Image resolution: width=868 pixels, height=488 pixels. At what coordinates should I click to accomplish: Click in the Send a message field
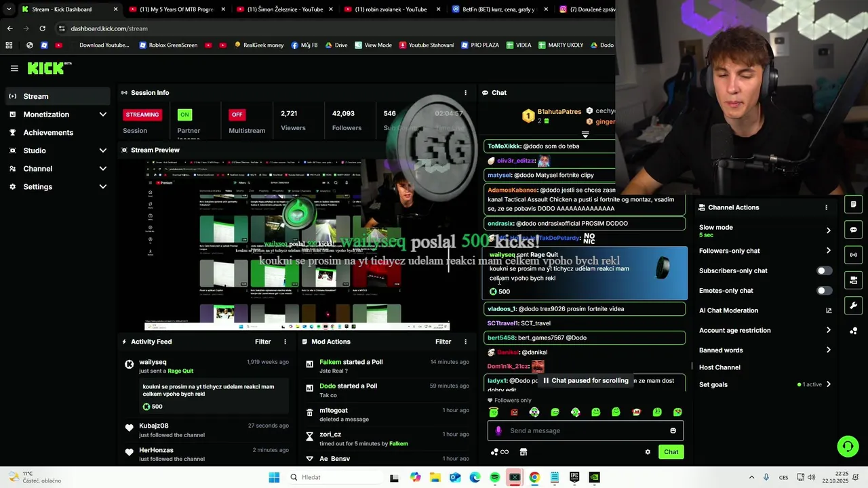click(x=585, y=430)
